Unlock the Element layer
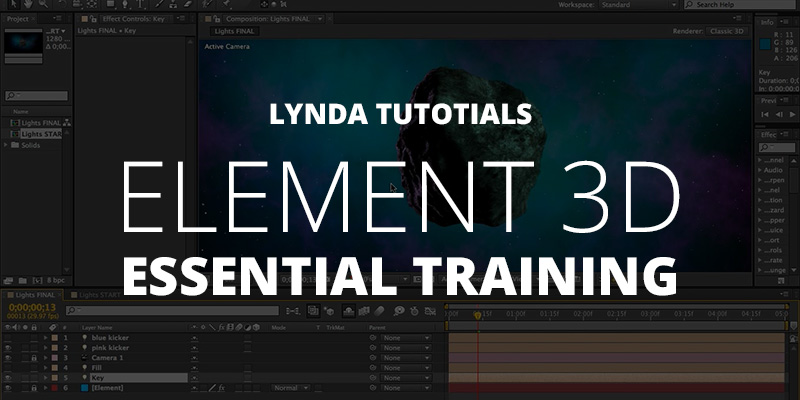This screenshot has width=800, height=400. click(x=34, y=388)
